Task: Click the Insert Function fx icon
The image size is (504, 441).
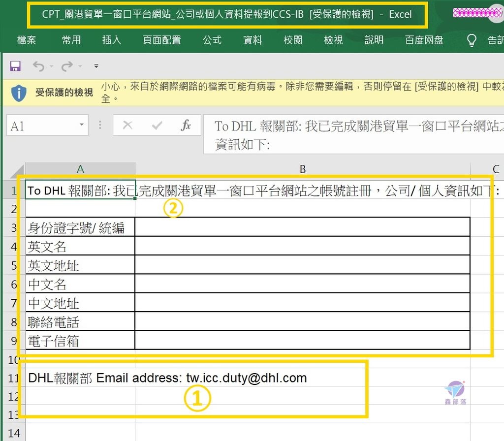Action: coord(186,125)
